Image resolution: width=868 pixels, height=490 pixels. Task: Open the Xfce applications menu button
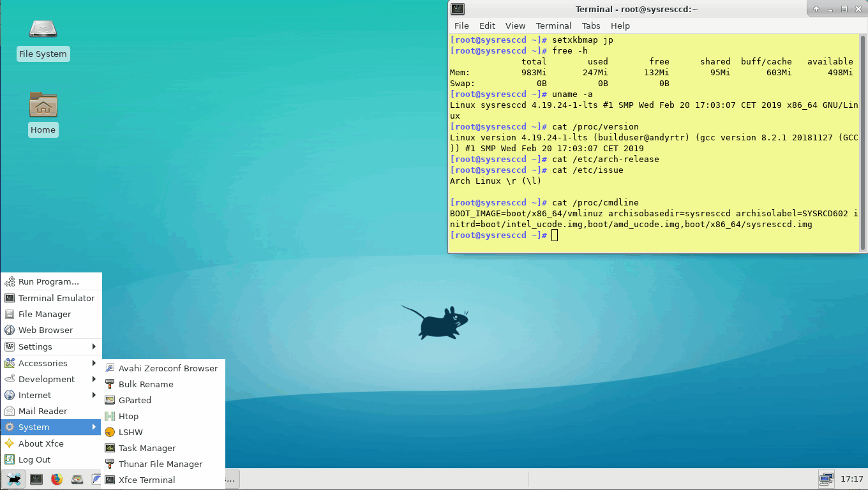point(13,479)
